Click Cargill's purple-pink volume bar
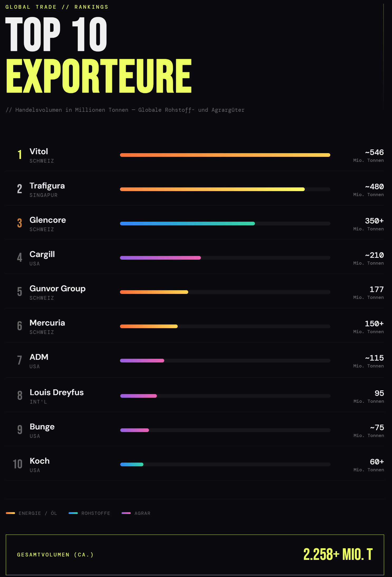392x577 pixels. pyautogui.click(x=160, y=258)
